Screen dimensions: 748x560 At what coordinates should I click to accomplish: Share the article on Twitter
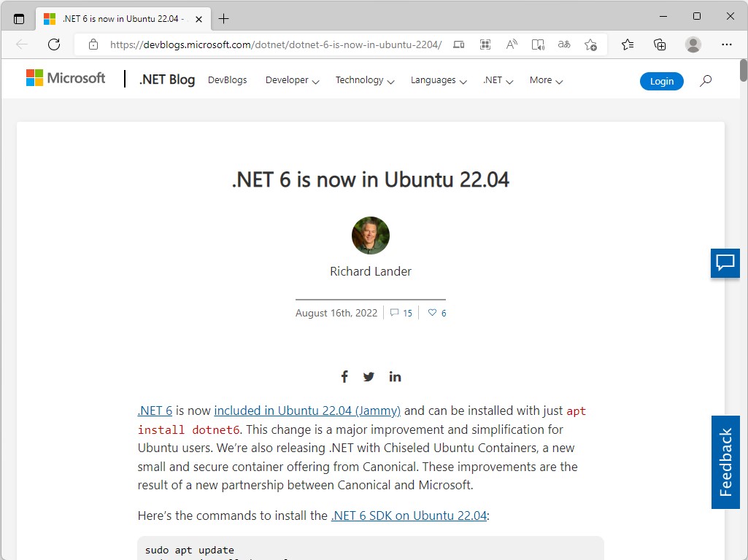[x=369, y=376]
